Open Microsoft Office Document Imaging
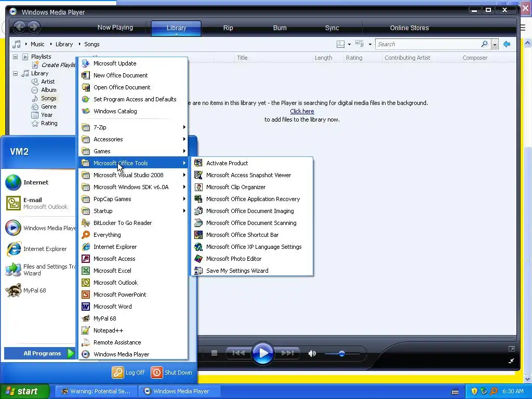The width and height of the screenshot is (532, 399). coord(252,211)
